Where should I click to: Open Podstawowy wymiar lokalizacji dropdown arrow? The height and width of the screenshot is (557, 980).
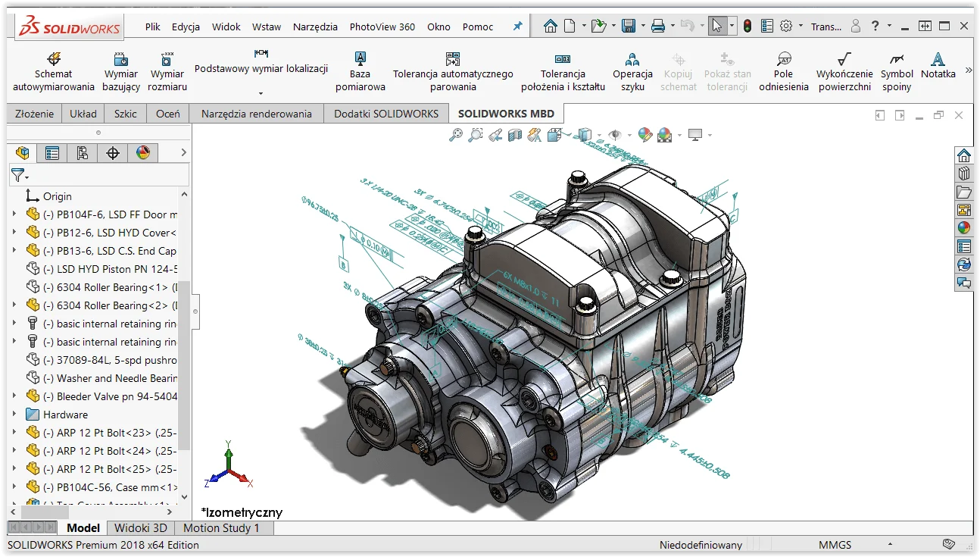point(261,93)
